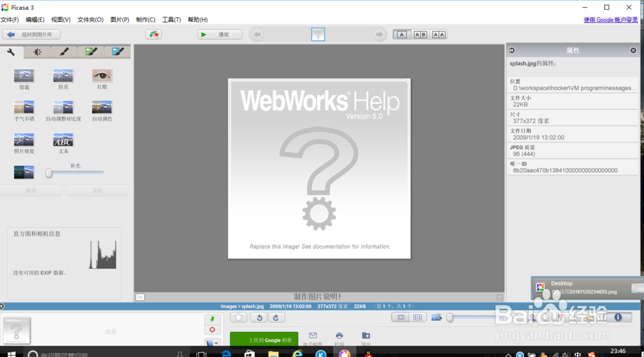Click the Properties panel left circle icon

512,50
